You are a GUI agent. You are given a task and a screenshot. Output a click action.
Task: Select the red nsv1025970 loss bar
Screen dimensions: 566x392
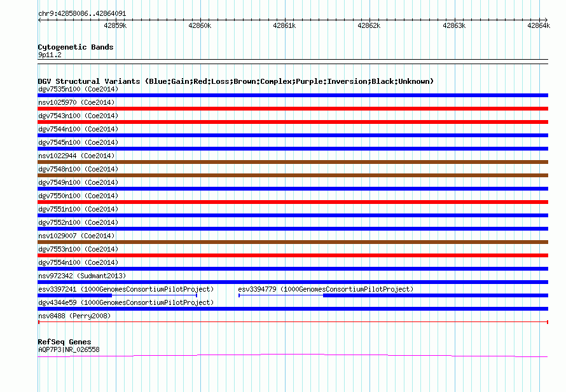pyautogui.click(x=293, y=109)
